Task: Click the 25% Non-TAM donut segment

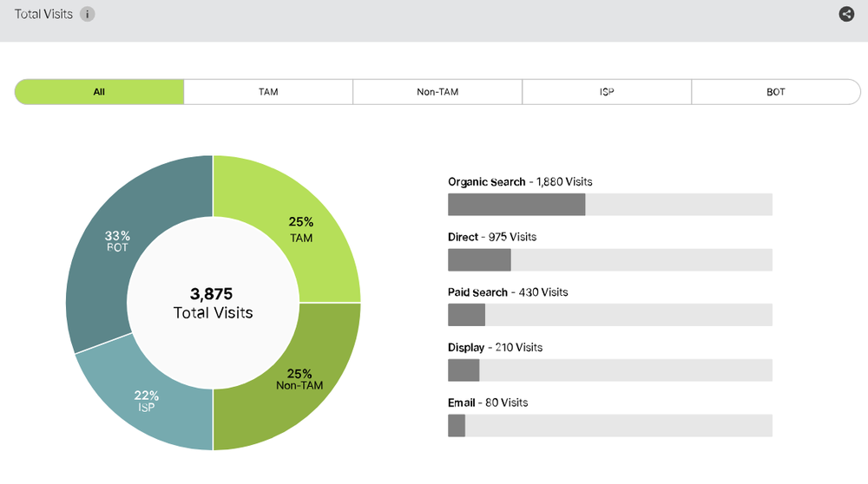Action: [299, 379]
